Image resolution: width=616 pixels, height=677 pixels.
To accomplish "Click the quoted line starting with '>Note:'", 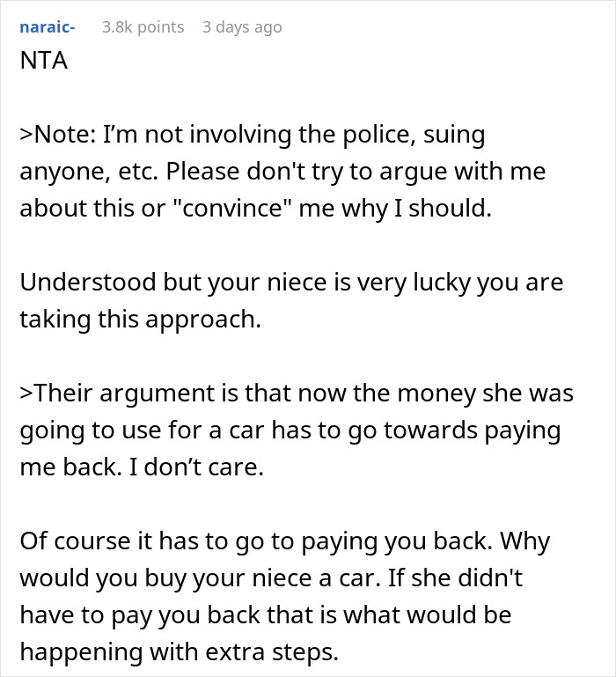I will click(x=252, y=136).
